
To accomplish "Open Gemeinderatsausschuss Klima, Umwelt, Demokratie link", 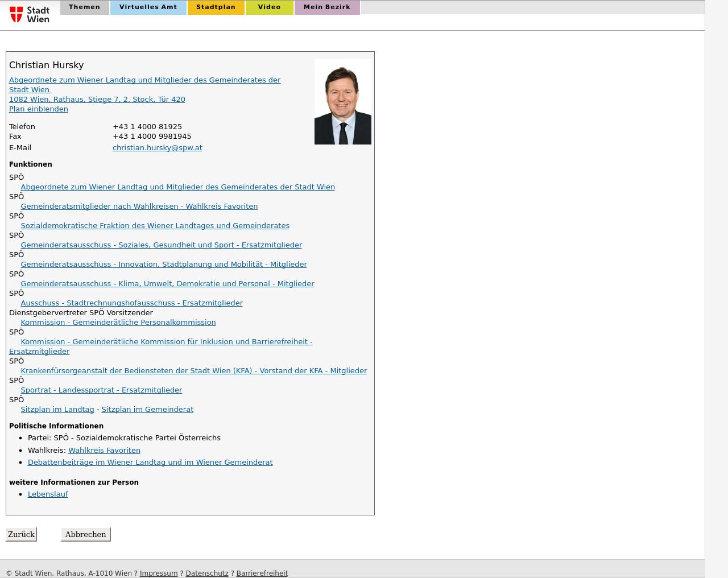I will coord(167,283).
